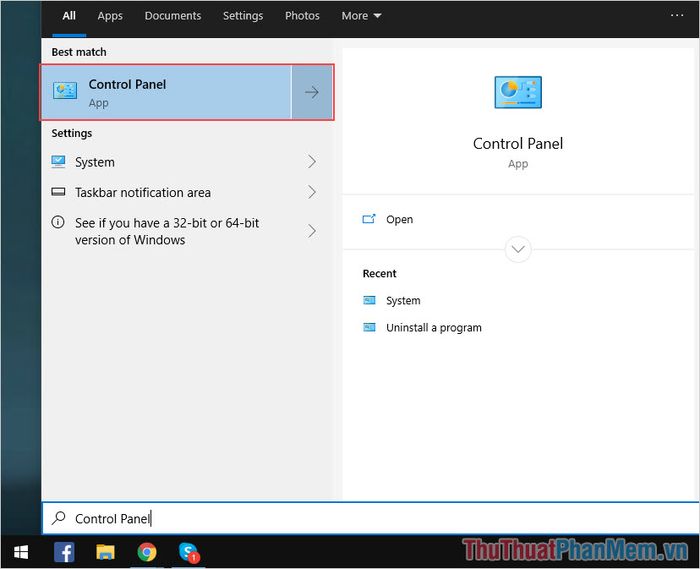Open the More filter dropdown

(361, 16)
